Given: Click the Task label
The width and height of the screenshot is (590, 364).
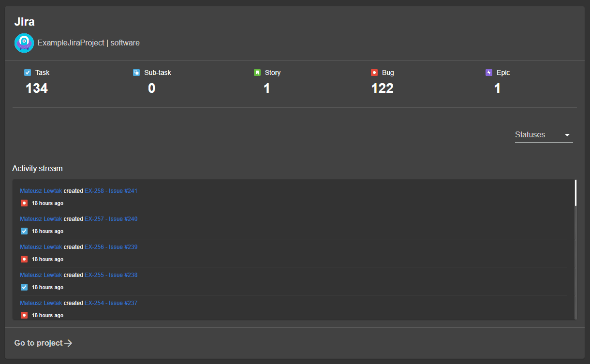Looking at the screenshot, I should pos(43,73).
